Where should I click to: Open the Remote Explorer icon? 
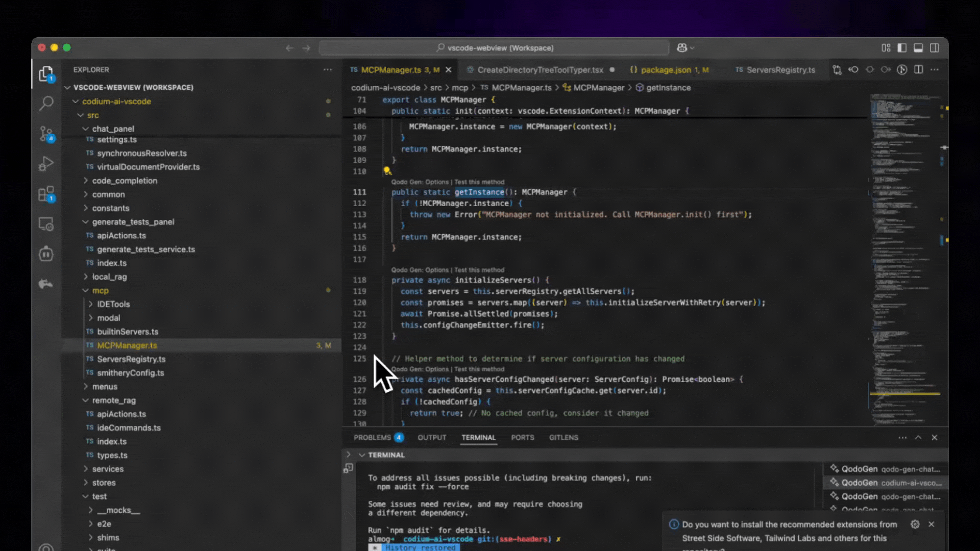point(46,224)
